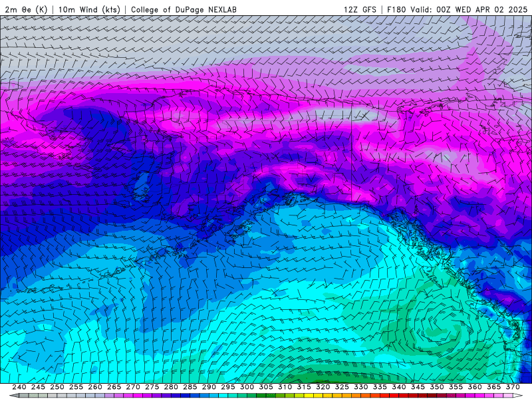Click the 300 scale number
This screenshot has width=532, height=399.
247,387
